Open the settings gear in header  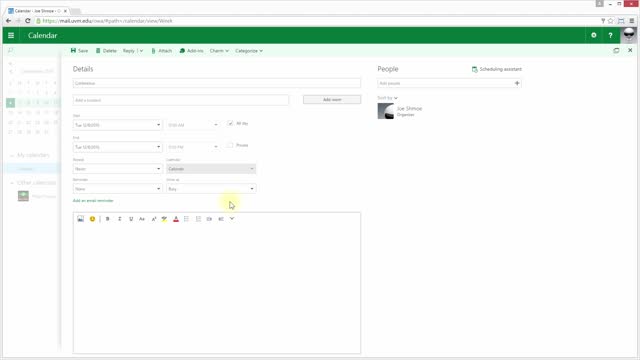tap(593, 36)
